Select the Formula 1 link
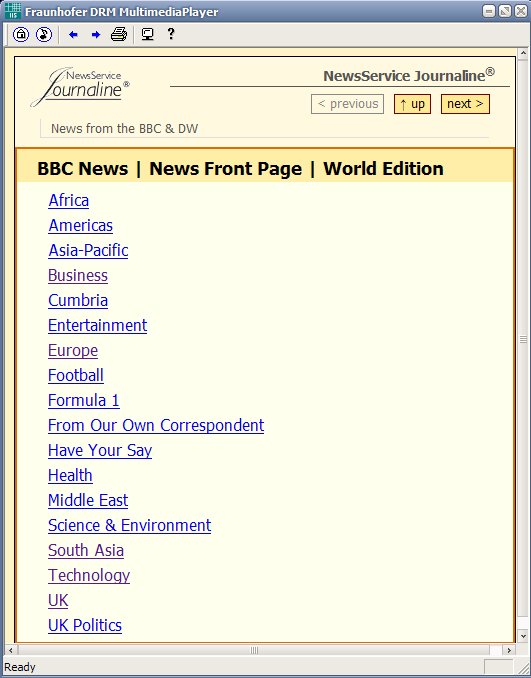531x678 pixels. [84, 400]
